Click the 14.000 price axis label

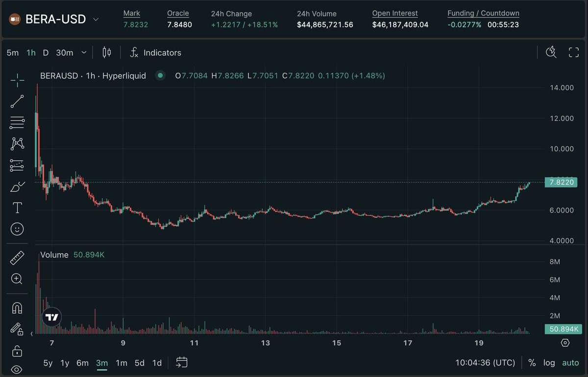coord(562,88)
